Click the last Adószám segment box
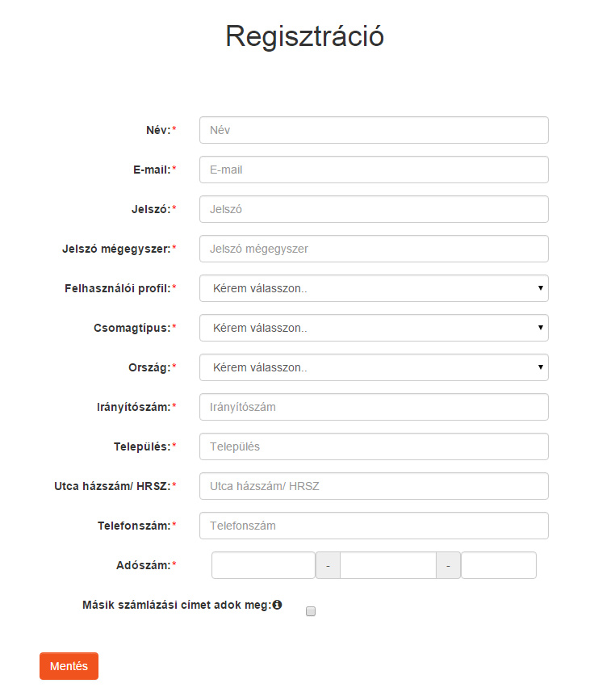The height and width of the screenshot is (700, 590). (x=499, y=565)
